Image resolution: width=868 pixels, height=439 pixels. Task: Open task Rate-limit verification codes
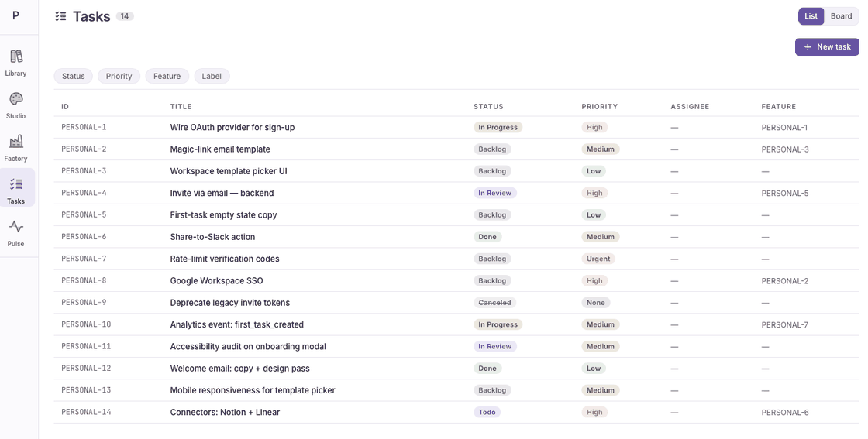225,259
